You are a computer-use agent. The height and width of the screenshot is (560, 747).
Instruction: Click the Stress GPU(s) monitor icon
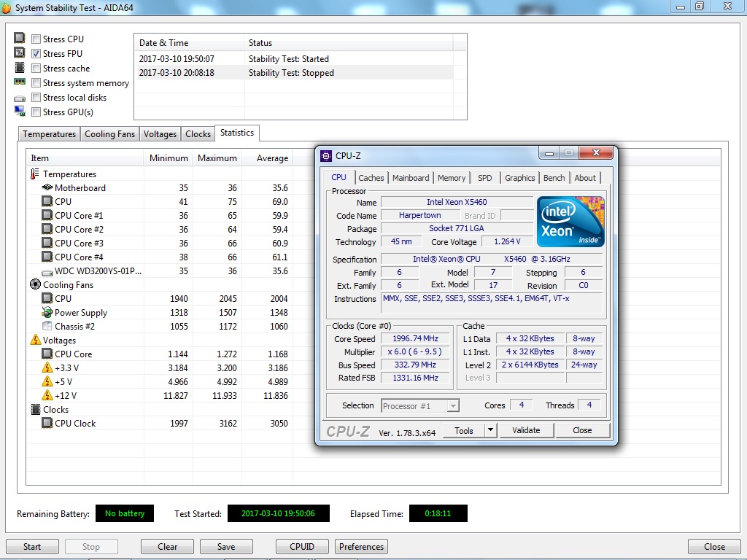20,112
